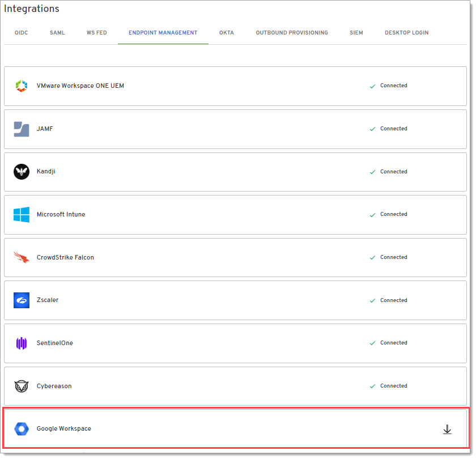Click the VMware Workspace ONE UEM logo icon
The height and width of the screenshot is (459, 476).
pyautogui.click(x=22, y=86)
